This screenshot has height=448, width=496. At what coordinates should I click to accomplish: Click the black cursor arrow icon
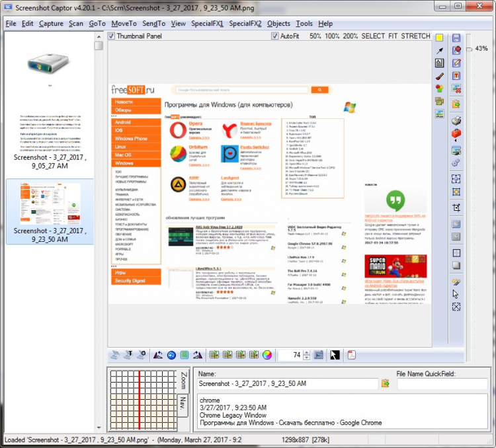tap(335, 355)
